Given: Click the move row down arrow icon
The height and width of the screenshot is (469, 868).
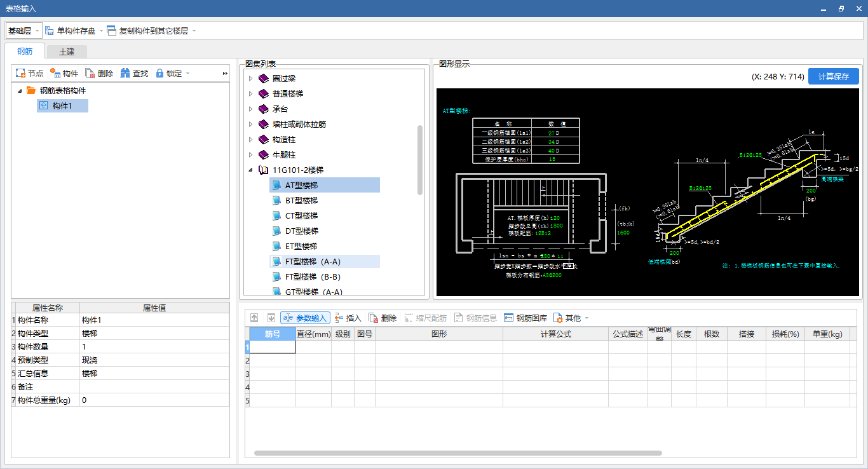Looking at the screenshot, I should tap(271, 318).
